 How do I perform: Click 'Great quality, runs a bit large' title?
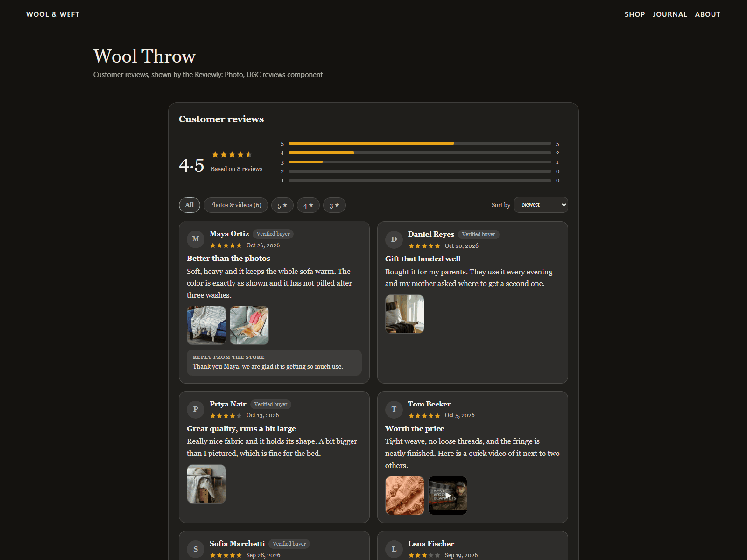[241, 429]
